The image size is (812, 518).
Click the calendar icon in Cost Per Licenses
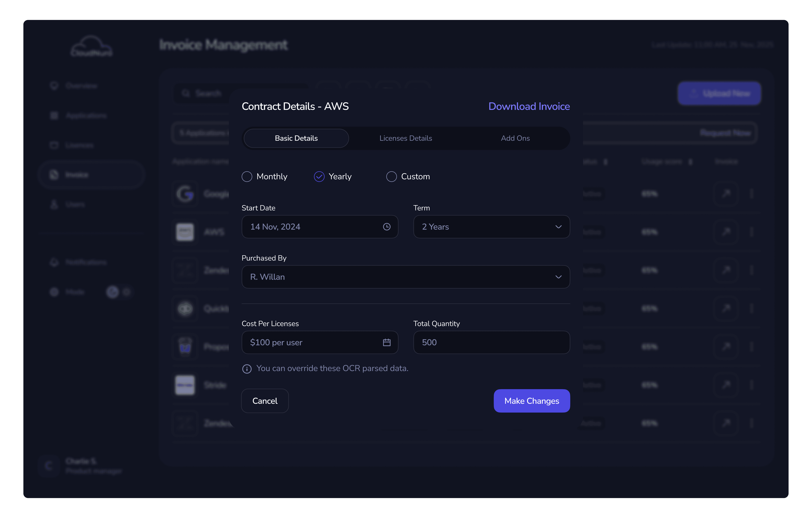[x=386, y=342]
